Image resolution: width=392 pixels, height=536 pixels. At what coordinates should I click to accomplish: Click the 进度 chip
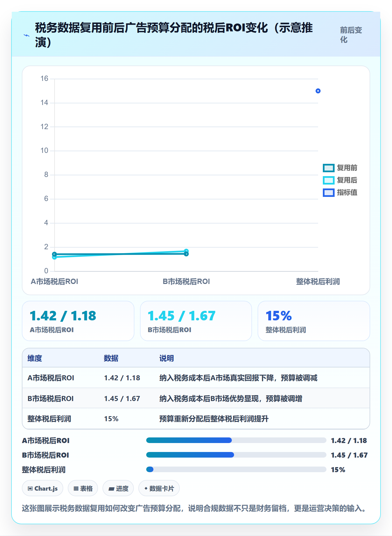click(118, 488)
